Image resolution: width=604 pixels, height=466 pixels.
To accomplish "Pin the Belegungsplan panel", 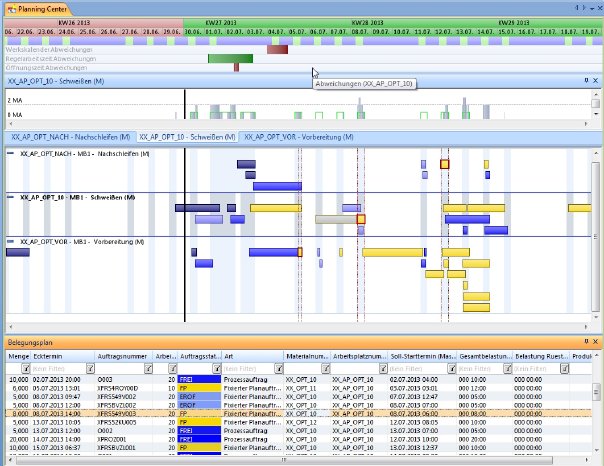I will point(586,342).
